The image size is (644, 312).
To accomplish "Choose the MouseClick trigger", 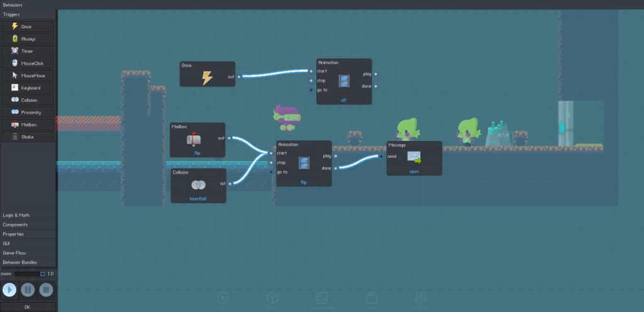I will [28, 64].
